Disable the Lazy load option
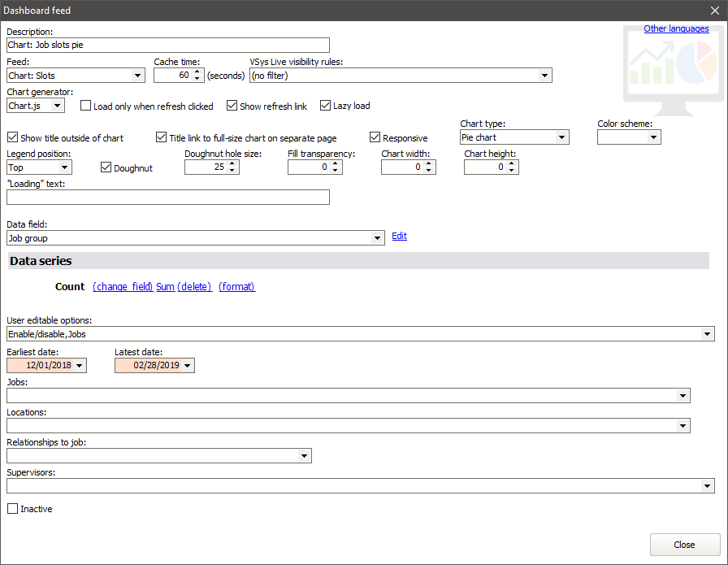 326,106
